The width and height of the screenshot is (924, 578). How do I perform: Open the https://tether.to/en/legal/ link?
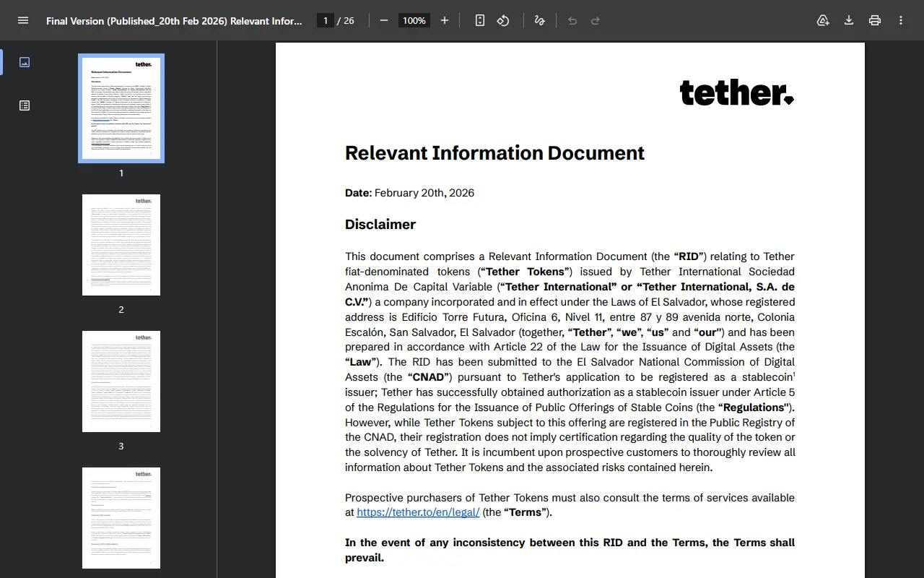click(x=418, y=512)
